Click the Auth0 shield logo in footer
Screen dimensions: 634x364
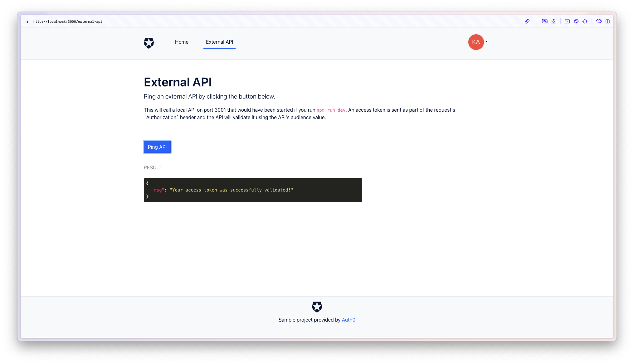tap(317, 307)
